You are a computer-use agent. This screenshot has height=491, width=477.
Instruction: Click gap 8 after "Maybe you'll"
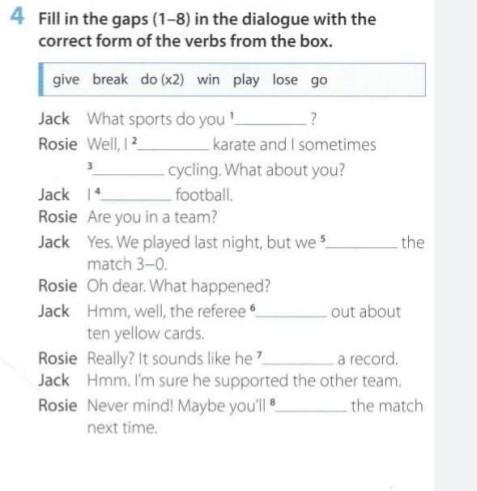(x=312, y=407)
